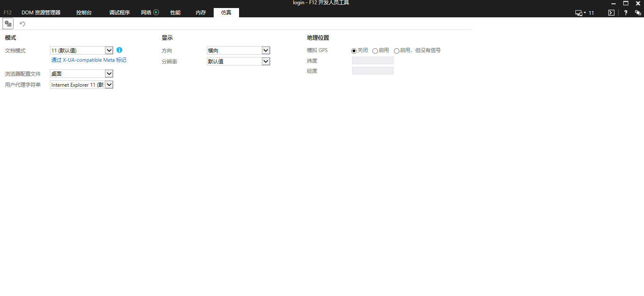Click the info icon beside document mode
644x296 pixels.
pyautogui.click(x=119, y=50)
